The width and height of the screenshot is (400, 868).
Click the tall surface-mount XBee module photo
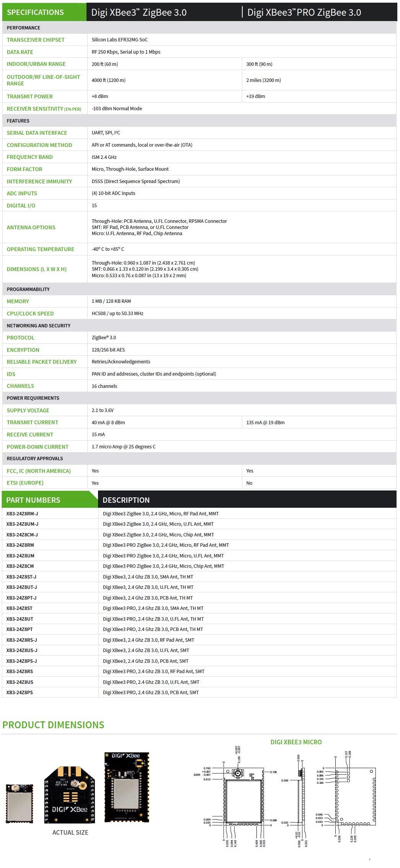127,787
